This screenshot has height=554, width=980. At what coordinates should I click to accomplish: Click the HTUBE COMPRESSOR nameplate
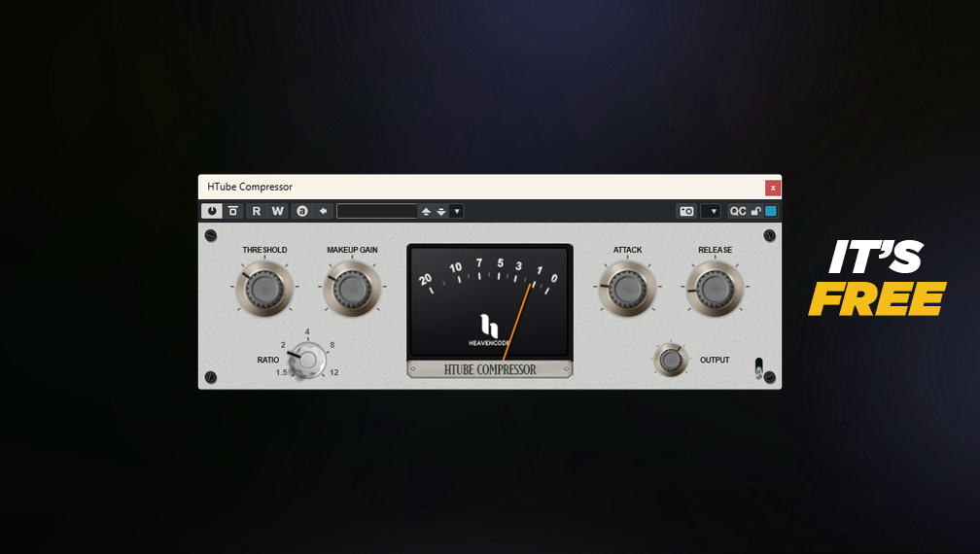[x=489, y=369]
